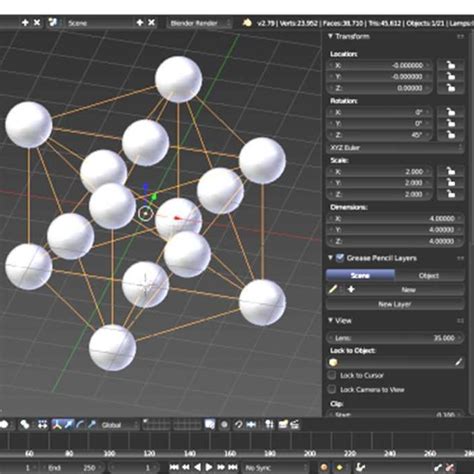
Task: Click the New Layer button
Action: [395, 304]
